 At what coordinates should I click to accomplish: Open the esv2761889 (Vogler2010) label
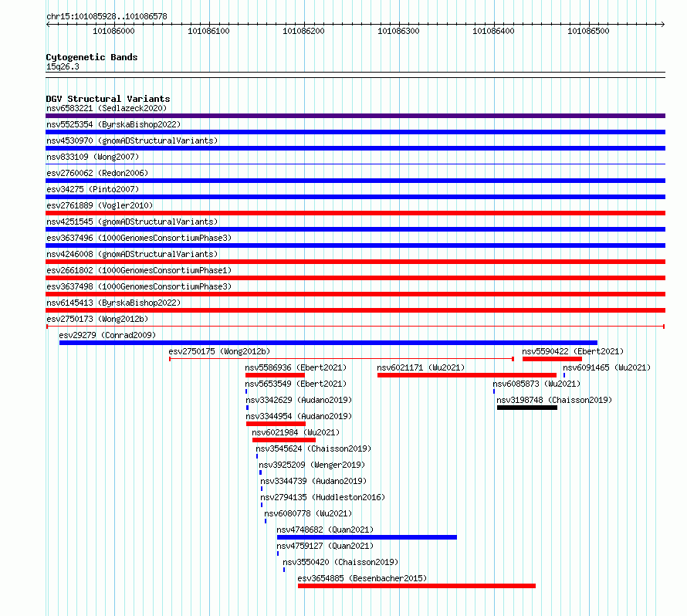pyautogui.click(x=100, y=205)
